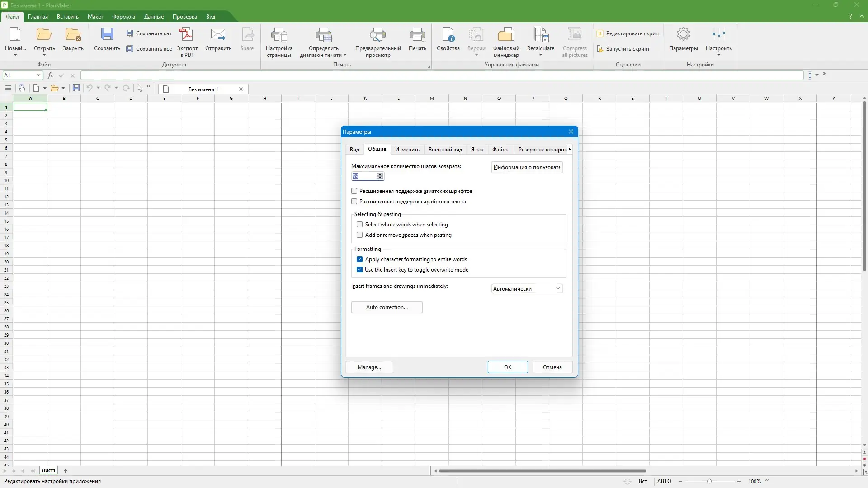
Task: Open the Page Setup (Настройка страницы) icon
Action: (279, 35)
